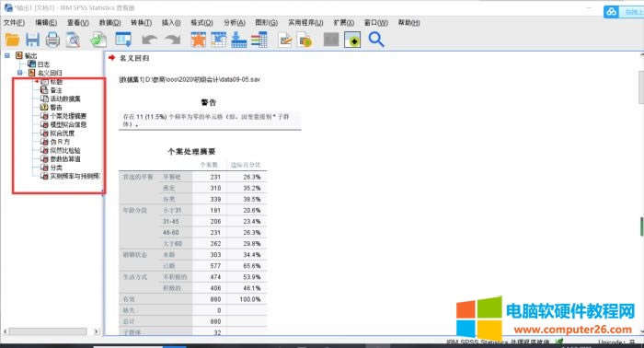Click the orange star go-to-data icon
Viewport: 644px width, 348px height.
(199, 40)
